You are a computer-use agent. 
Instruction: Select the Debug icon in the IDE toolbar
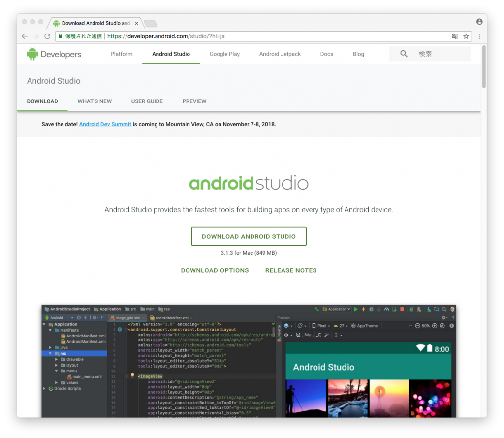point(371,309)
